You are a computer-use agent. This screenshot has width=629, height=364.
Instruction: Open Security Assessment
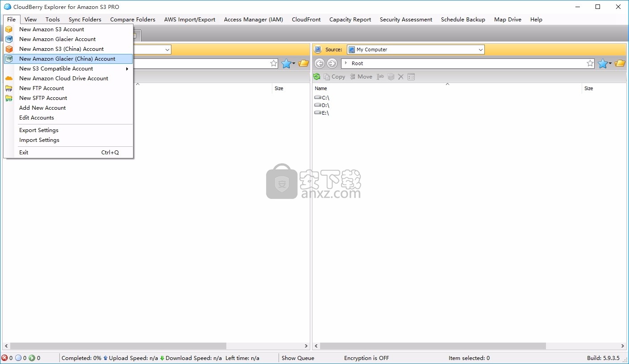[406, 19]
